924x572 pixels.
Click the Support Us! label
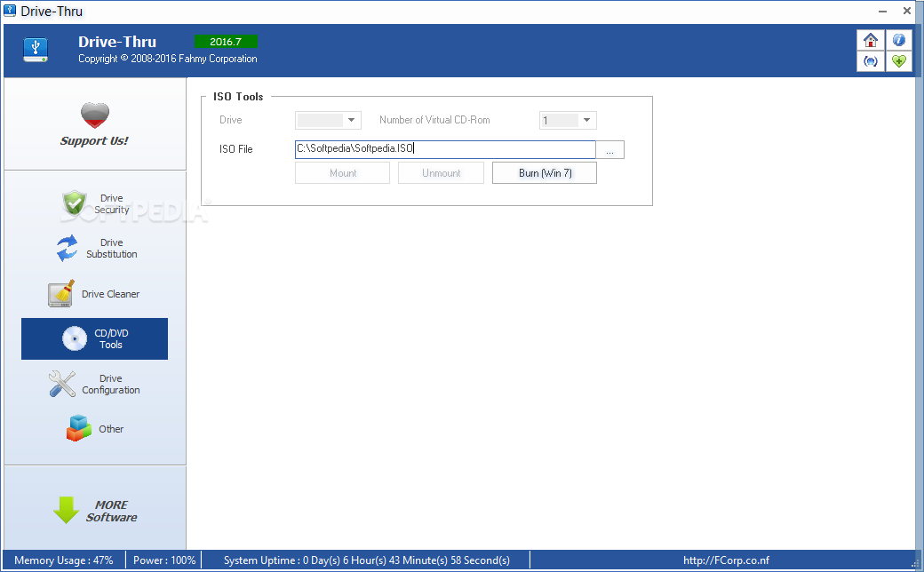tap(94, 141)
